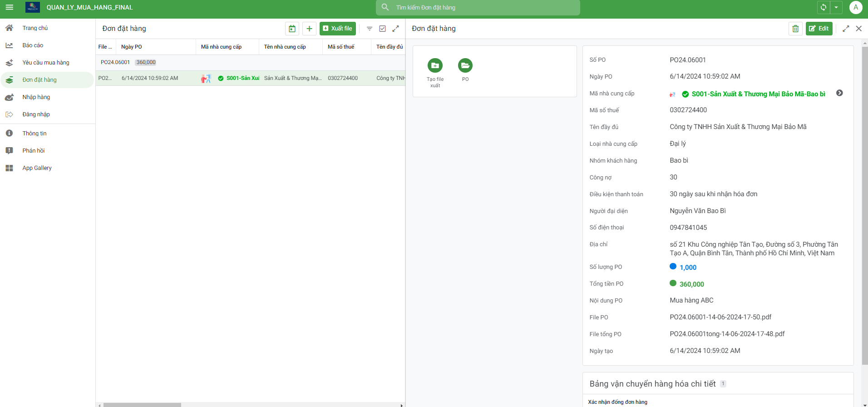Add a new Đơn đặt hàng record
Screen dimensions: 868x407
309,29
